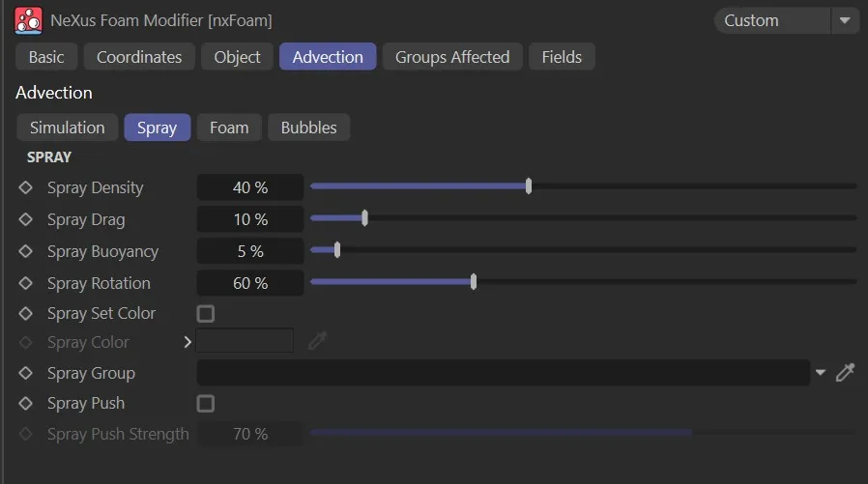Switch to the Coordinates tab
This screenshot has width=868, height=484.
tap(139, 57)
